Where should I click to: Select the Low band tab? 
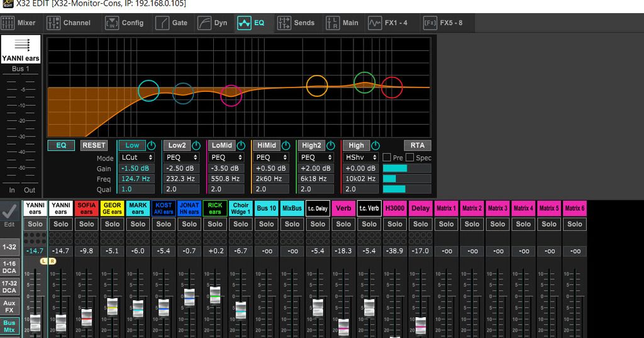click(x=132, y=145)
